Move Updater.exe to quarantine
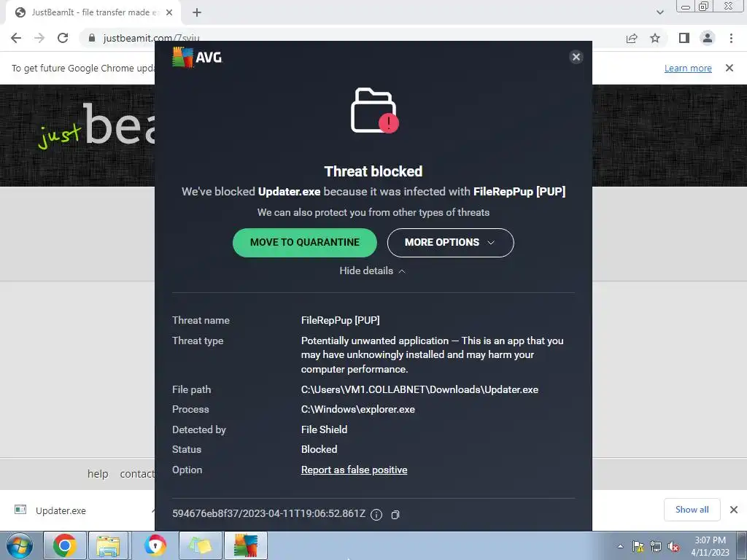This screenshot has width=747, height=560. pyautogui.click(x=304, y=242)
